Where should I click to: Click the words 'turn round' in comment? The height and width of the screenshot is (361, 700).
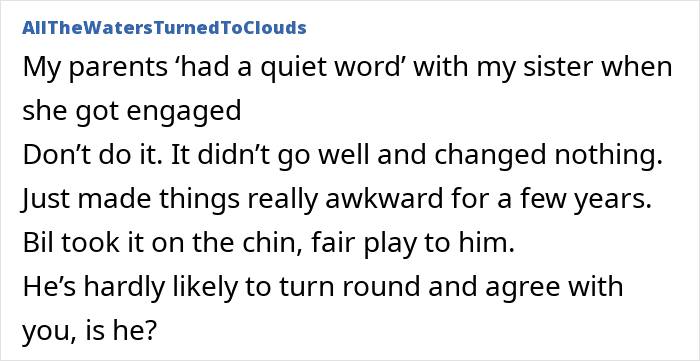coord(350,286)
